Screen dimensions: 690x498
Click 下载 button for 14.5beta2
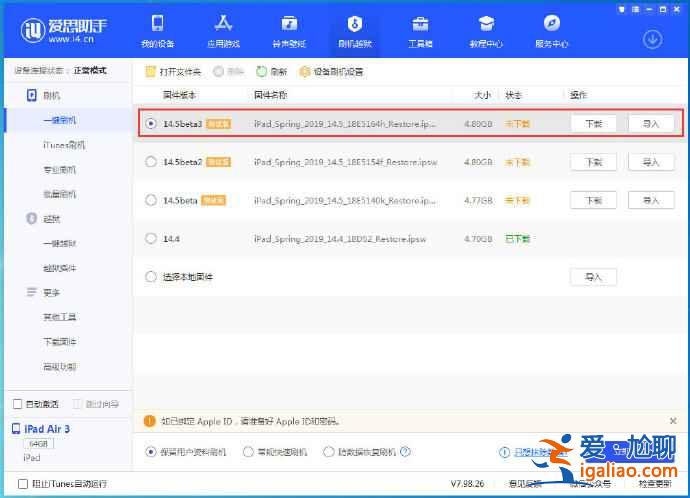click(x=593, y=162)
